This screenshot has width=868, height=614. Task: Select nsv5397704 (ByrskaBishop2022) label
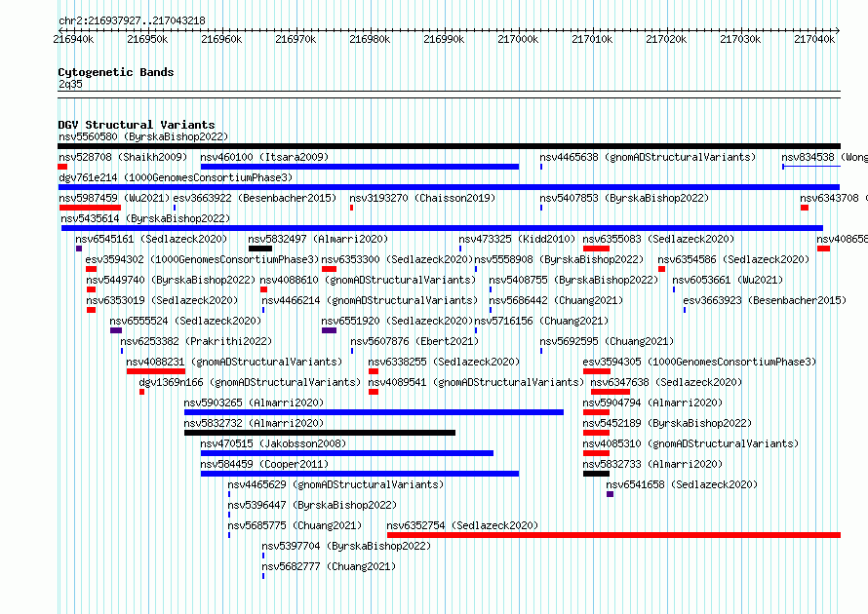pos(346,546)
